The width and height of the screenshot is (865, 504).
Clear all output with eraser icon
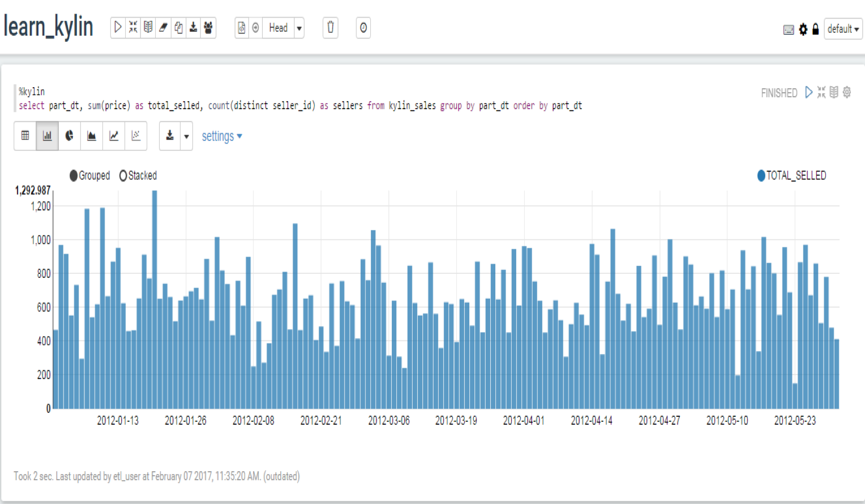[163, 28]
